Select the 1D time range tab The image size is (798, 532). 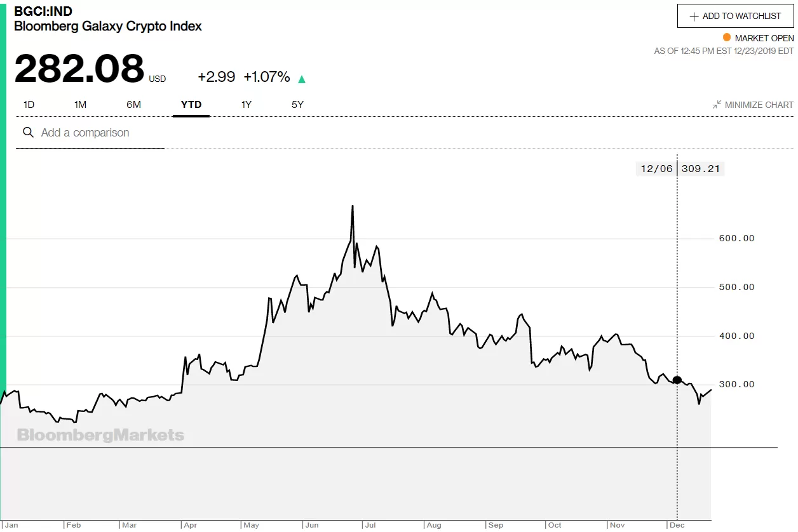(29, 105)
